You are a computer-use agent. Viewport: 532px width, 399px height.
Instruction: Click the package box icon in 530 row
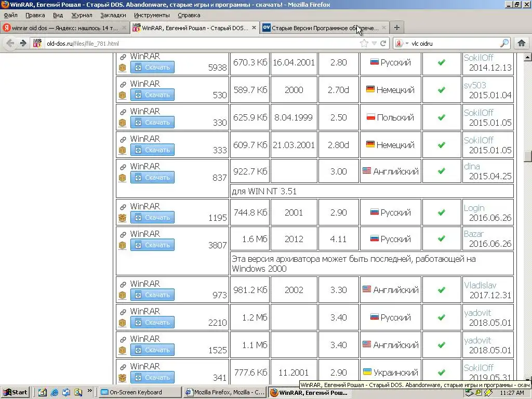click(123, 95)
